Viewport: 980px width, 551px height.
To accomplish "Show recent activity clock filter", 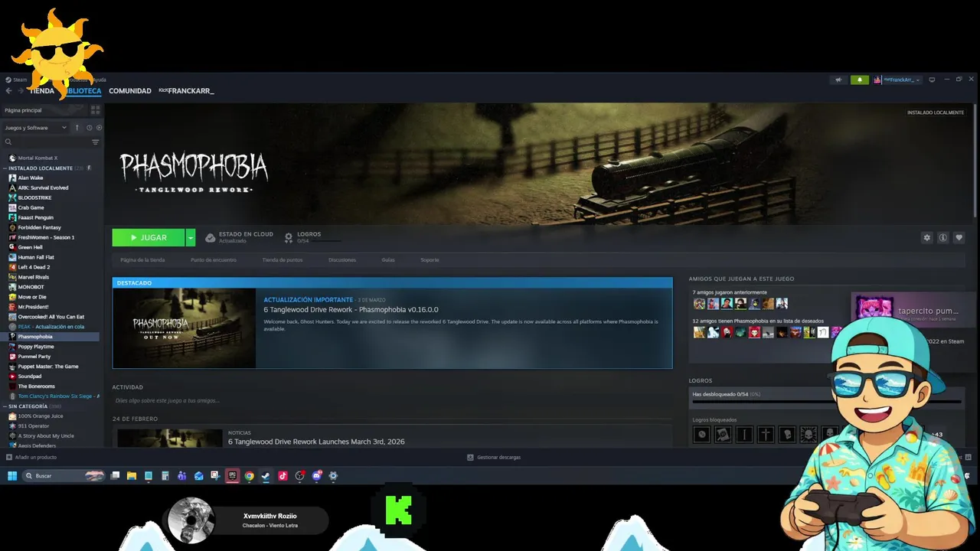I will (x=89, y=128).
